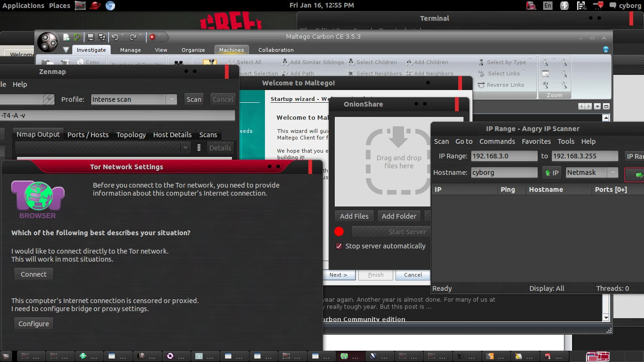Open the Machines tab in Maltego

(x=231, y=50)
